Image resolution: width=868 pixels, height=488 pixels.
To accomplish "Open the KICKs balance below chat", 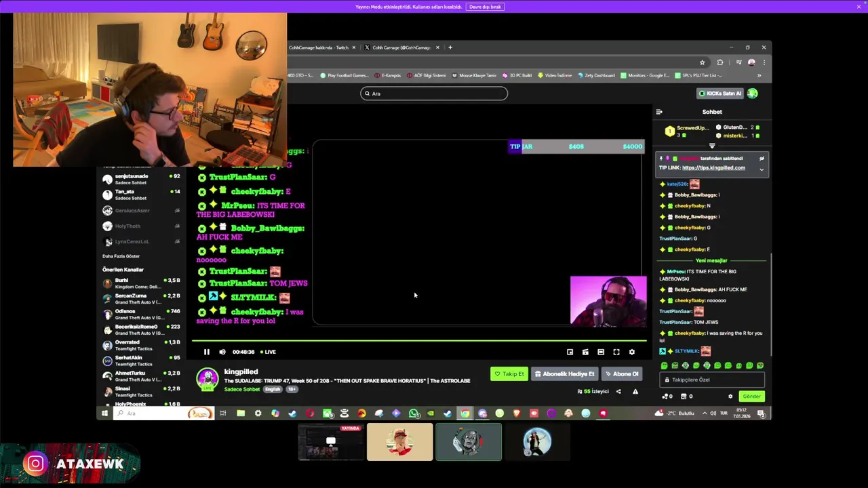I will click(x=667, y=396).
